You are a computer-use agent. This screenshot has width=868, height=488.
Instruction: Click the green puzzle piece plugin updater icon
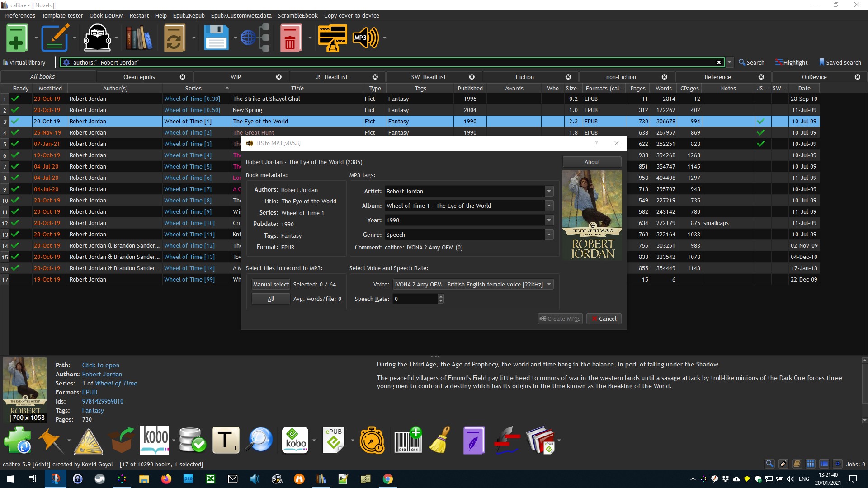17,440
